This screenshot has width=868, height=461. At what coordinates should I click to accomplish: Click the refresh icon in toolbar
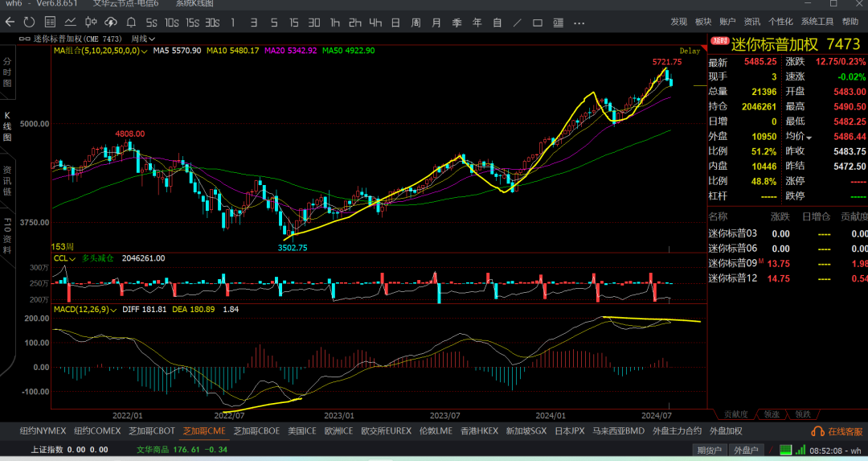pos(30,23)
